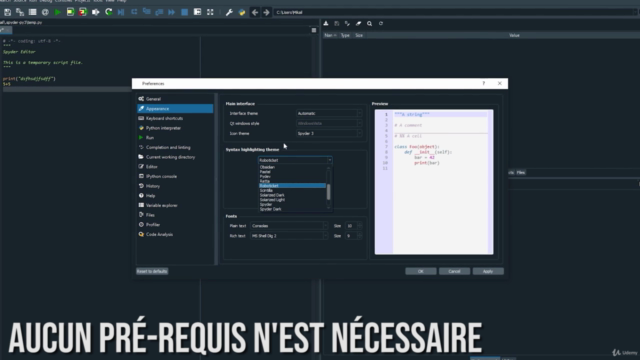Click Variable explorer eraser icon
The image size is (640, 360).
coord(358,24)
